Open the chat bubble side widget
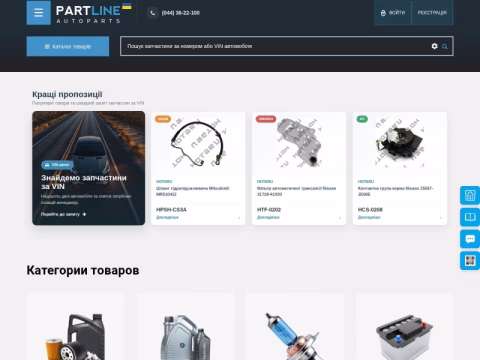 (x=470, y=239)
